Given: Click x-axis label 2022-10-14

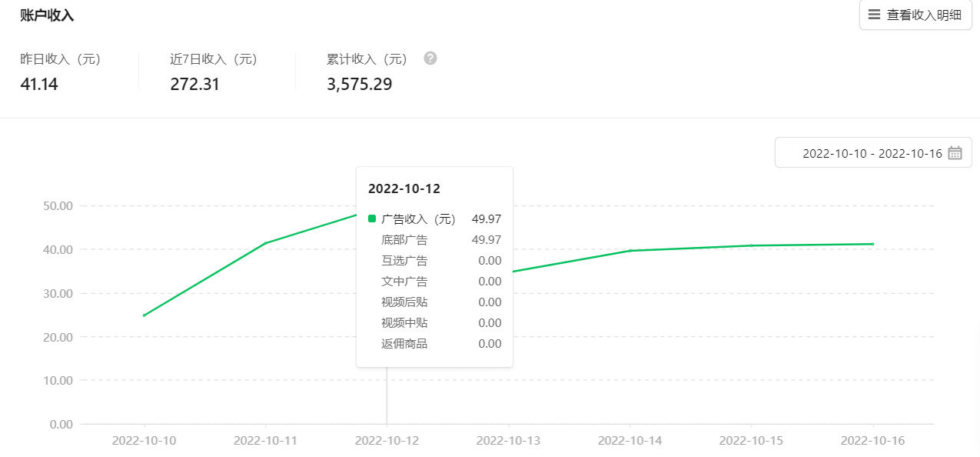Looking at the screenshot, I should [630, 441].
